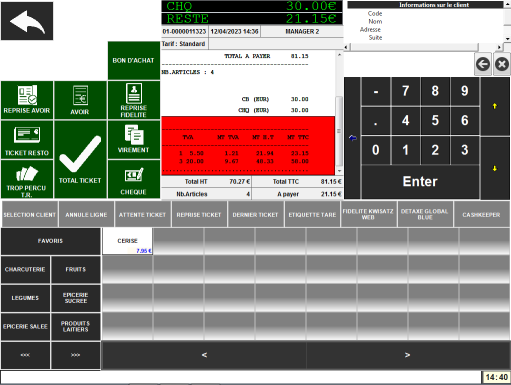Click the Bon d'Achat button
The height and width of the screenshot is (385, 511).
(134, 61)
